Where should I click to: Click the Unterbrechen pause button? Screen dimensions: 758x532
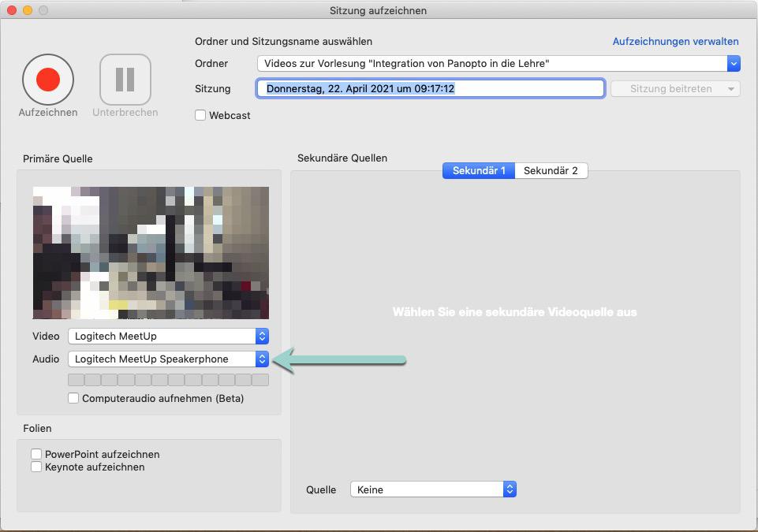tap(125, 79)
